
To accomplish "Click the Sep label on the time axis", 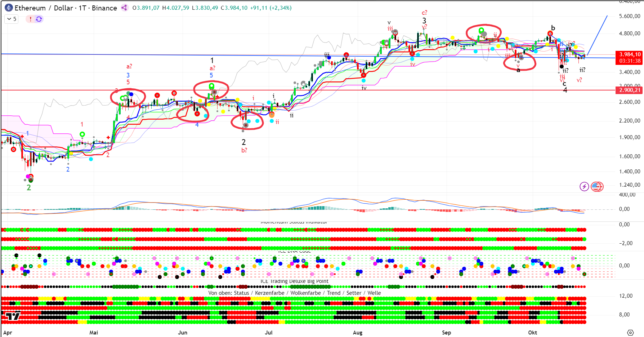I will coord(446,332).
